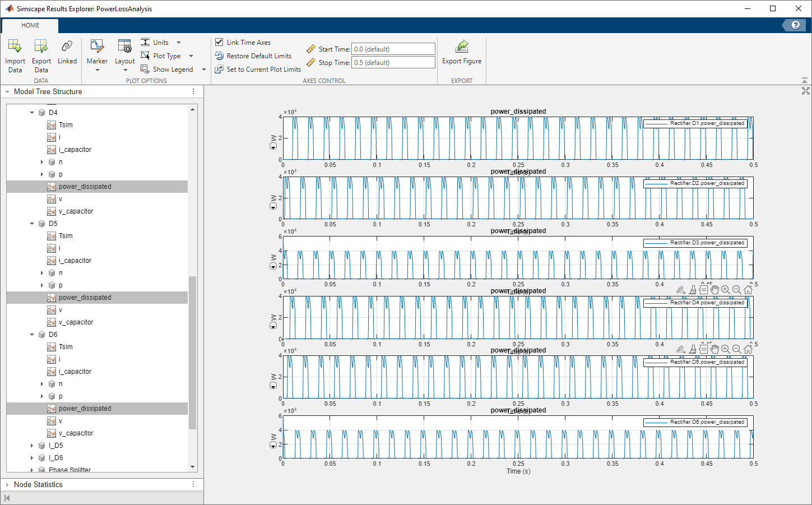Click the Export Figure icon
Screen dimensions: 812x505
pyautogui.click(x=462, y=47)
